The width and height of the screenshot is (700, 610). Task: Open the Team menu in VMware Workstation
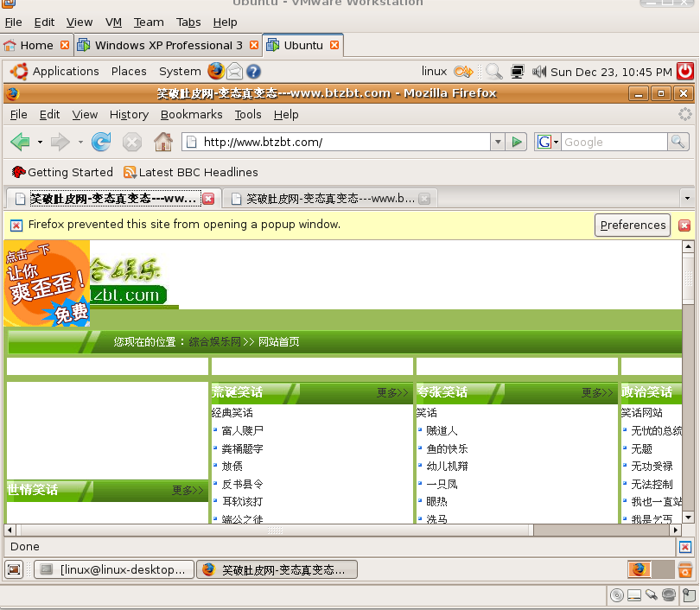point(149,22)
